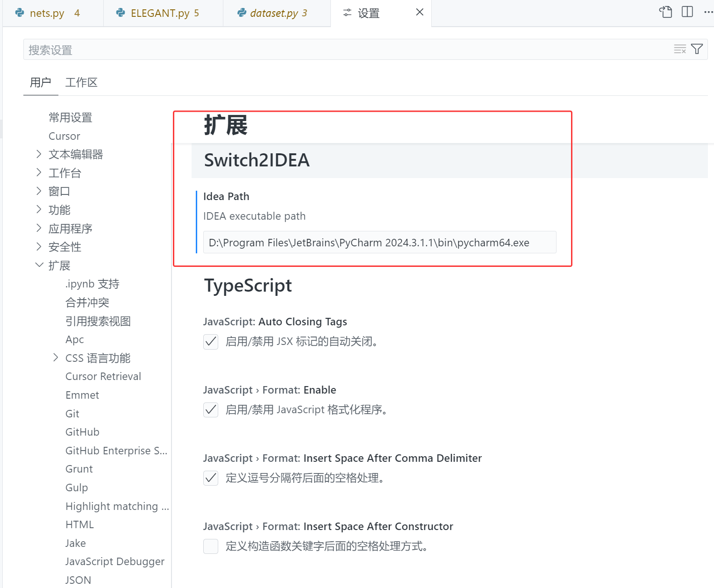Expand the CSS 语言功能 section
Image resolution: width=714 pixels, height=588 pixels.
pos(55,358)
